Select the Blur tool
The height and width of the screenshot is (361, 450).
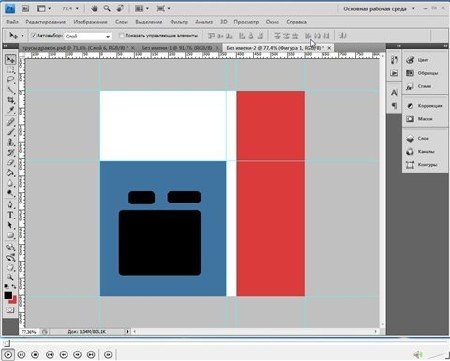click(x=10, y=183)
